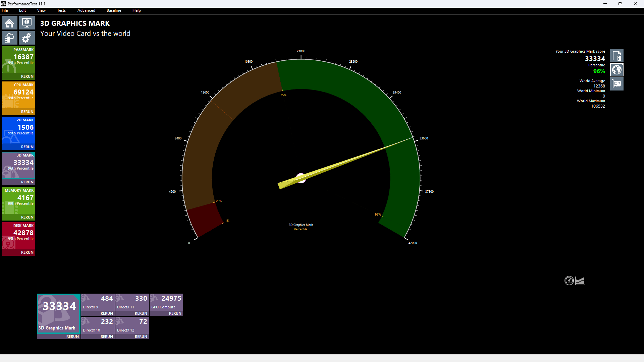
Task: Open the Advanced menu
Action: [86, 10]
